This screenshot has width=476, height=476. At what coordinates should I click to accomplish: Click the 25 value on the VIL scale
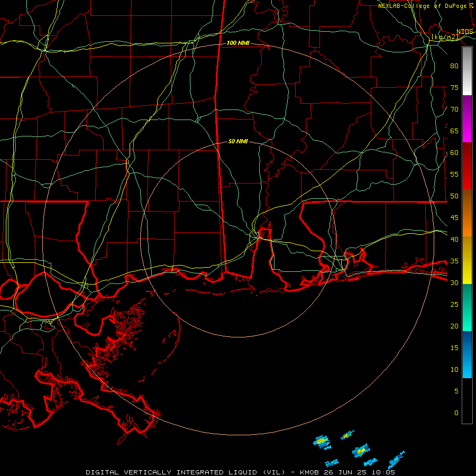[x=454, y=305]
